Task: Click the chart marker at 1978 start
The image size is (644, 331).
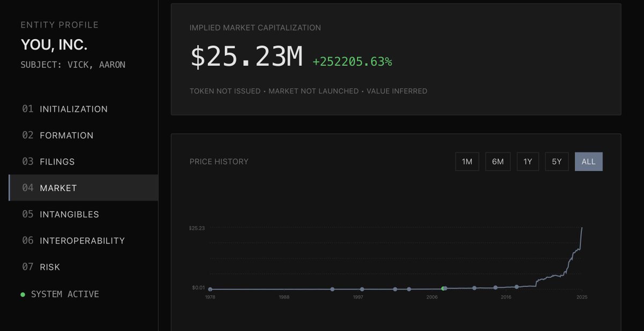Action: point(210,289)
